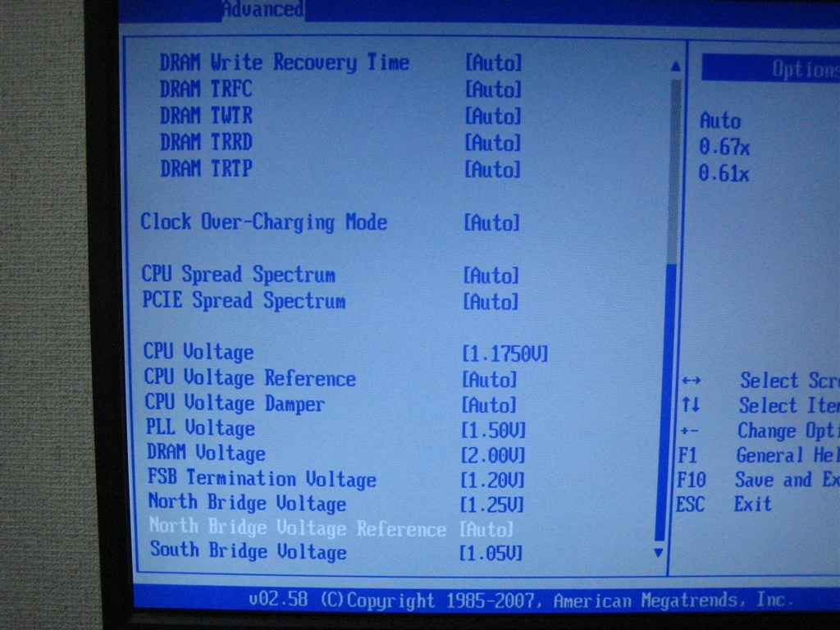Change CPU Voltage Damper Auto value

(489, 405)
